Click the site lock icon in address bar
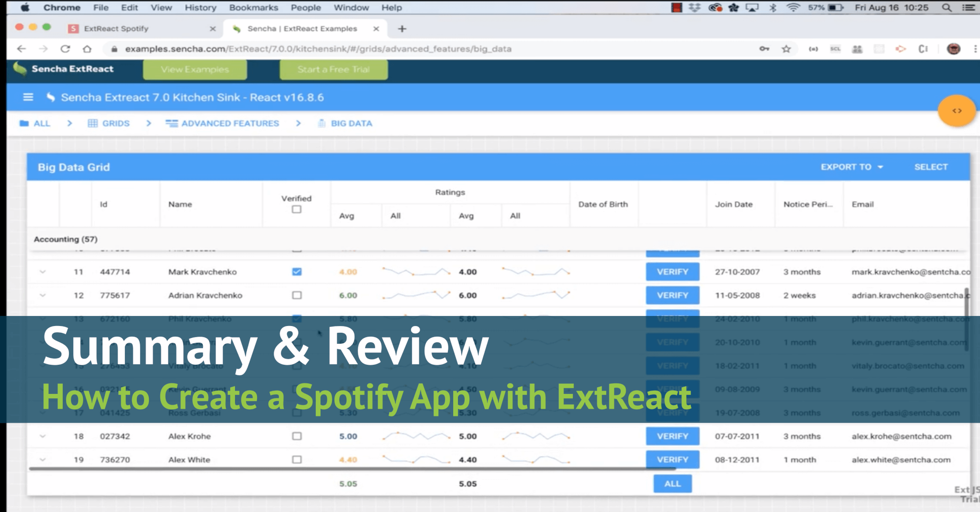This screenshot has height=512, width=980. point(114,49)
